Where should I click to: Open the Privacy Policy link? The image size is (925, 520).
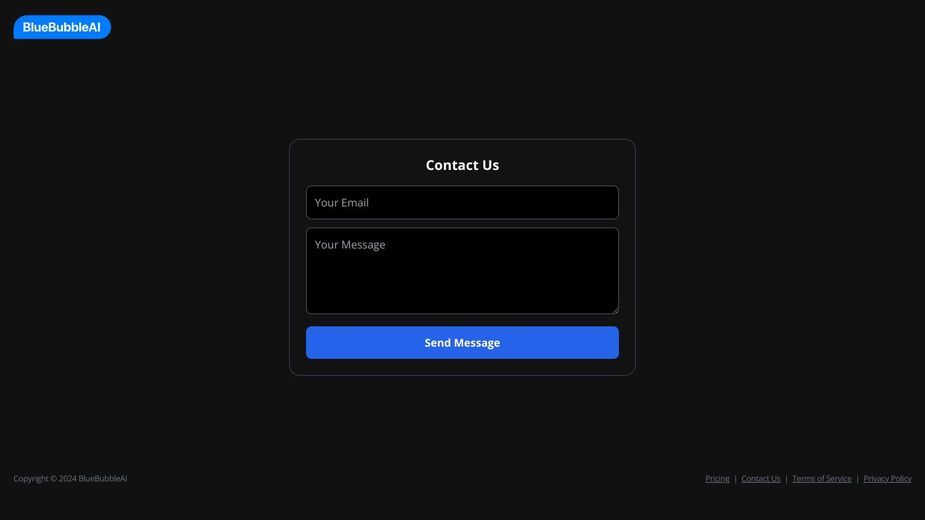pyautogui.click(x=887, y=479)
